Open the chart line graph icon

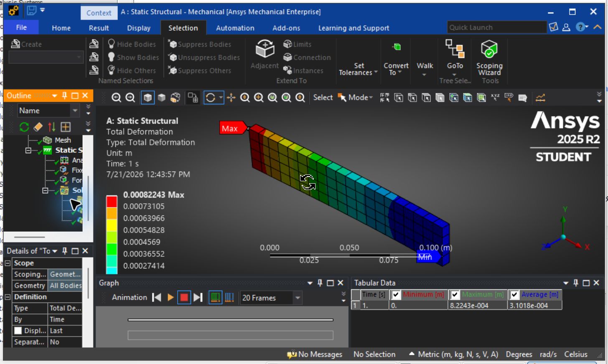[x=540, y=98]
